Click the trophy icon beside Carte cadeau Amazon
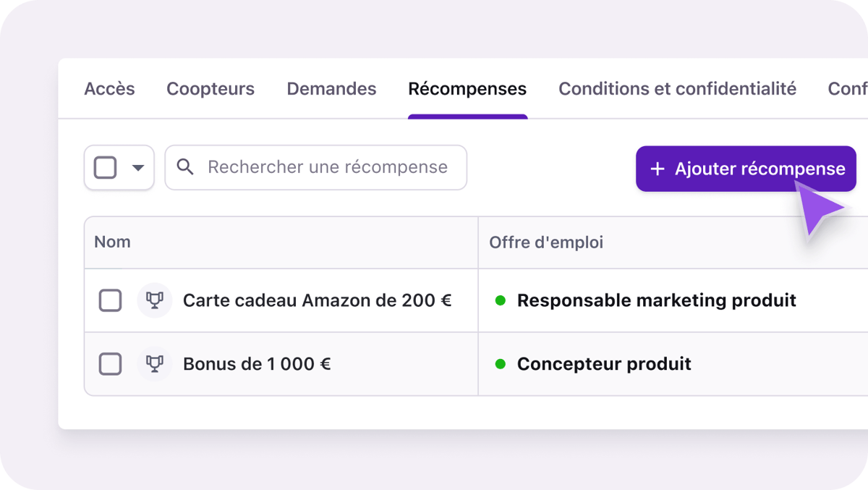 (154, 300)
